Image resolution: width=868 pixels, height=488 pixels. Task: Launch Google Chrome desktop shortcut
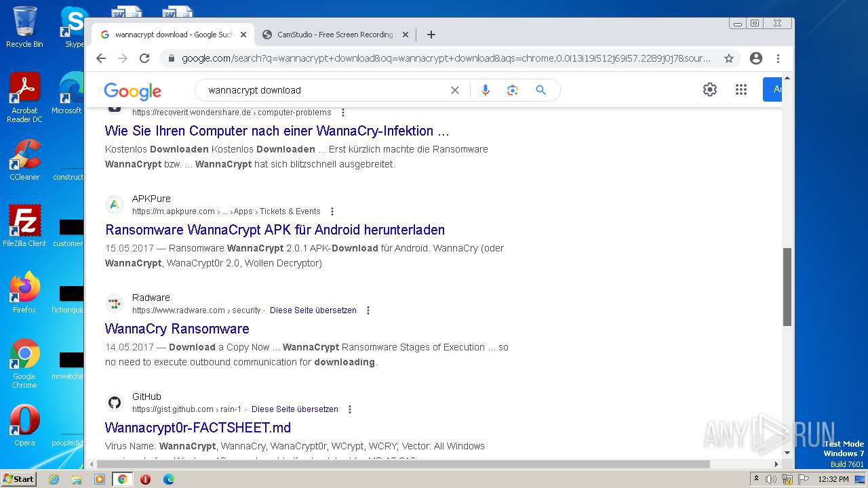click(24, 363)
